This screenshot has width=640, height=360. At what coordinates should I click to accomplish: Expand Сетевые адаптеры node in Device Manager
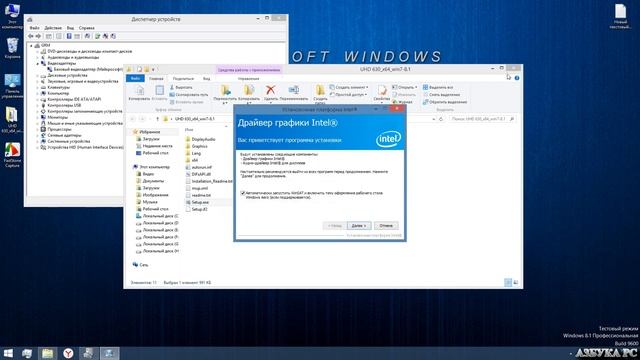click(x=38, y=135)
